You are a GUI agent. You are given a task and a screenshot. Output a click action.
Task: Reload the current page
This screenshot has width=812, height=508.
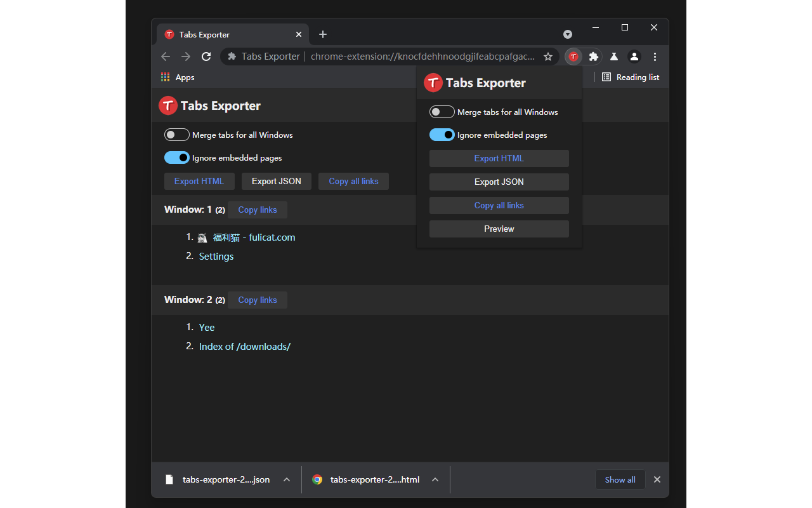(x=206, y=57)
